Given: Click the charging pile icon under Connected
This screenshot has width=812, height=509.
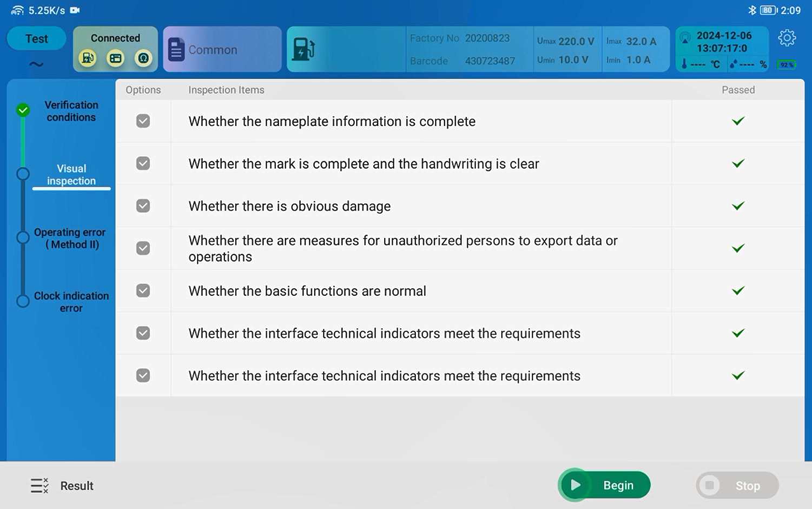Looking at the screenshot, I should 88,58.
